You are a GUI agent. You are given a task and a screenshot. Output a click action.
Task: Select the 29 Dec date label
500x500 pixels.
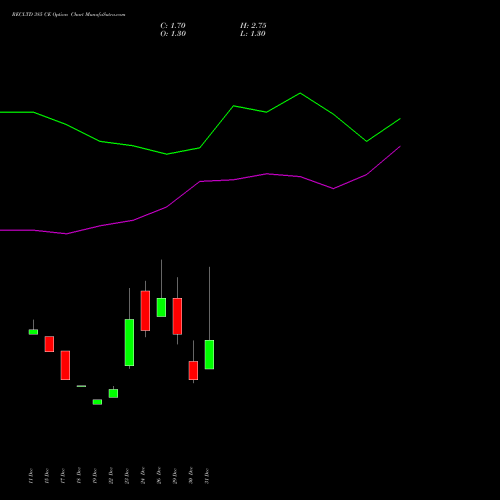point(175,476)
